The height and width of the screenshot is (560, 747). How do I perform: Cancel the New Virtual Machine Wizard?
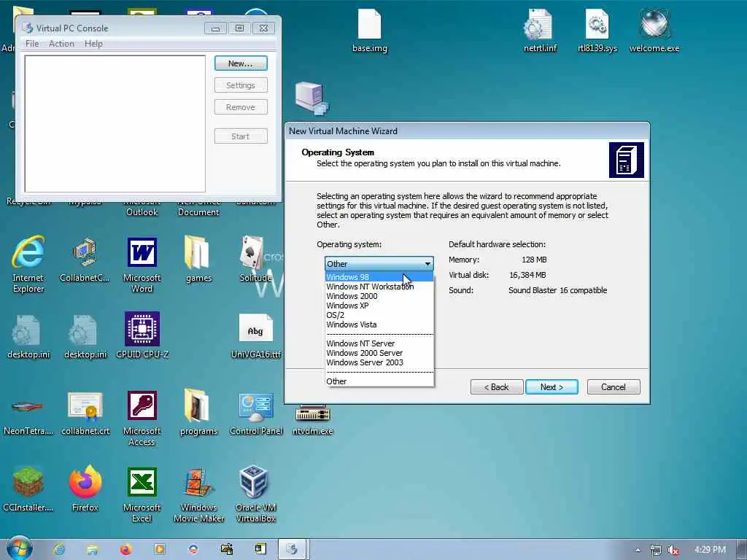pyautogui.click(x=614, y=387)
